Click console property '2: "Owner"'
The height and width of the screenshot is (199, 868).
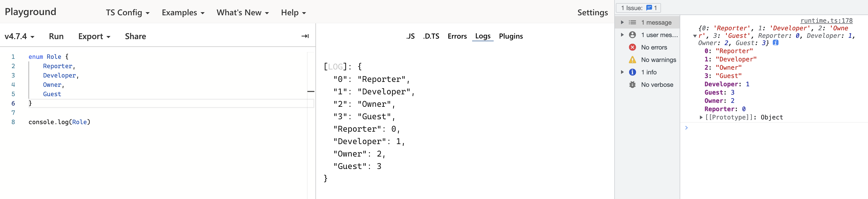point(723,68)
